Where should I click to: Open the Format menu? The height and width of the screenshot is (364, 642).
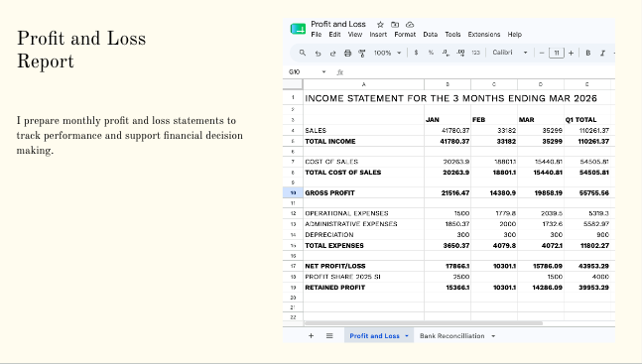[405, 35]
